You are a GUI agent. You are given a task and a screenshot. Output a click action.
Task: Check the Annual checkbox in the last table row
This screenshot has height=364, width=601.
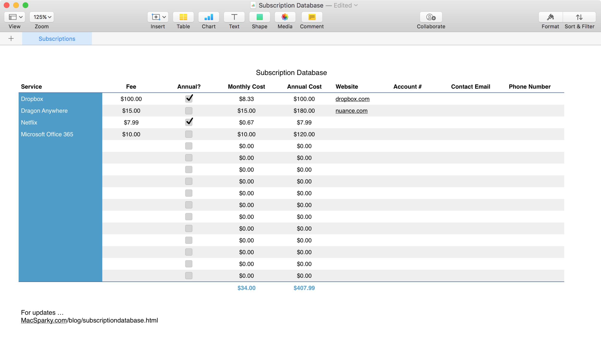(188, 276)
